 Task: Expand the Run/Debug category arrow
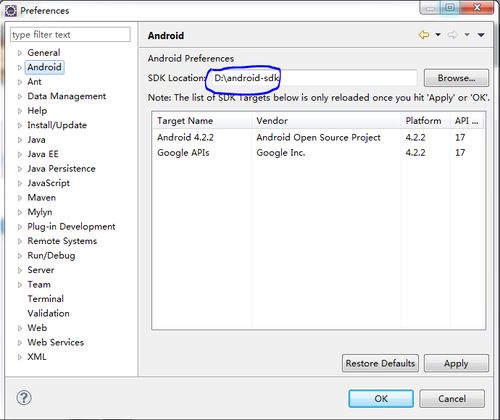click(x=20, y=256)
